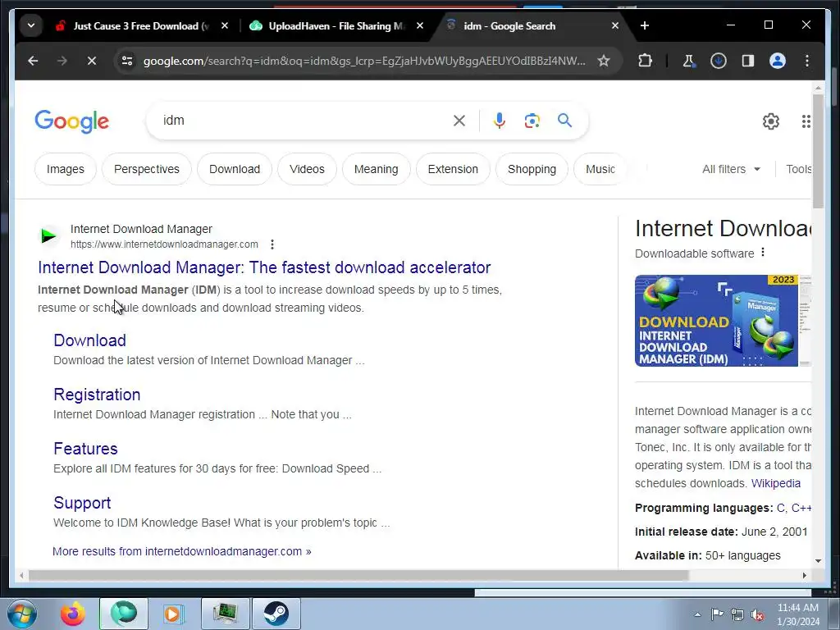The height and width of the screenshot is (630, 840).
Task: Select the Download filter chip
Action: (x=235, y=169)
